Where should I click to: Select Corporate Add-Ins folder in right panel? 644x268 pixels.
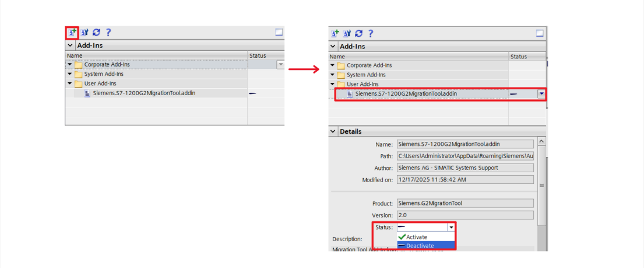click(369, 65)
